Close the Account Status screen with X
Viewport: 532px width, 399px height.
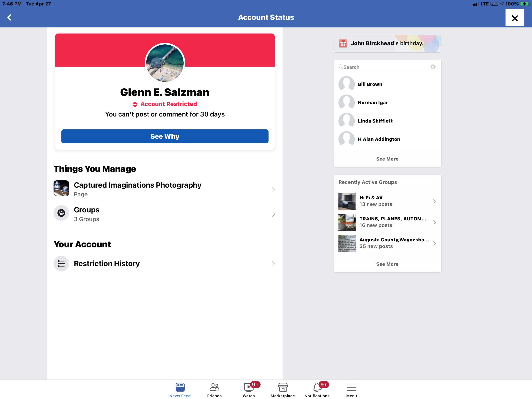pyautogui.click(x=514, y=18)
